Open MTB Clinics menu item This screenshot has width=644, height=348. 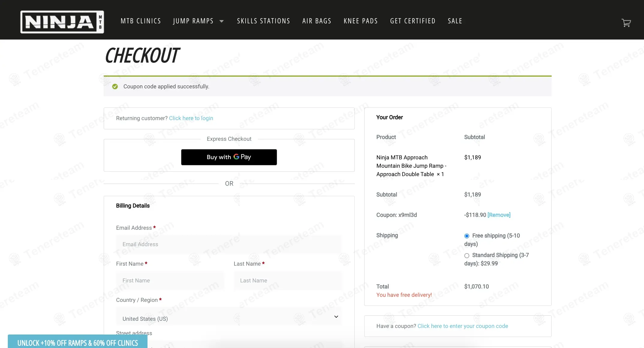[x=141, y=21]
